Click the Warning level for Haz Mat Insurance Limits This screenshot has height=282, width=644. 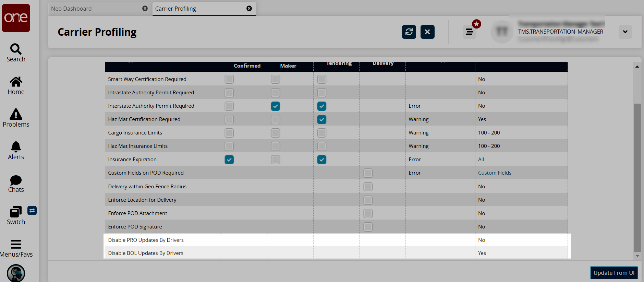(418, 146)
